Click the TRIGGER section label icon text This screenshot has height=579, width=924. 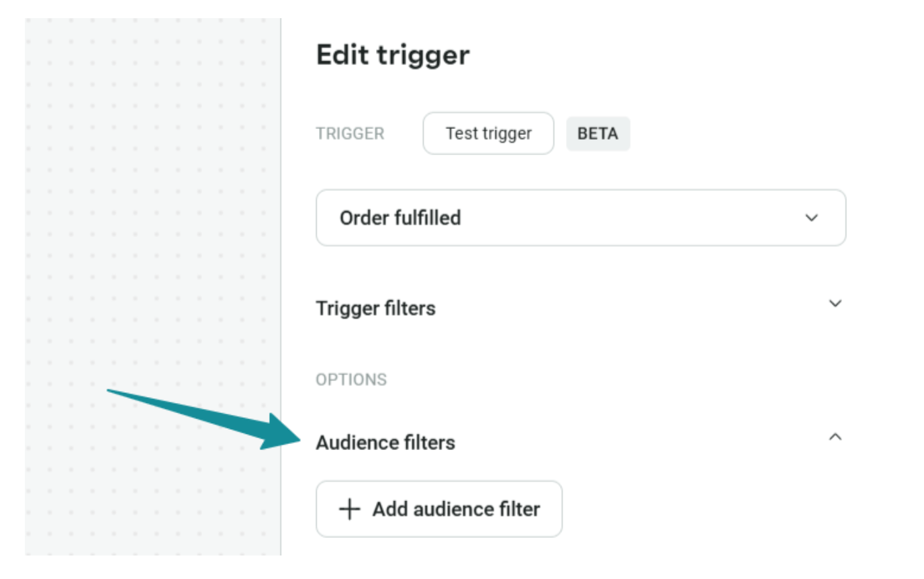pos(350,133)
